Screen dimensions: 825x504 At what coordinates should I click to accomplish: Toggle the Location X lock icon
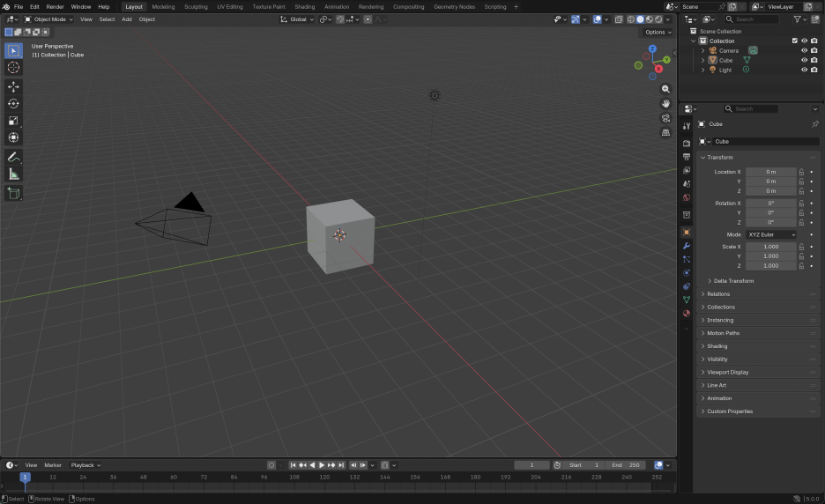801,172
